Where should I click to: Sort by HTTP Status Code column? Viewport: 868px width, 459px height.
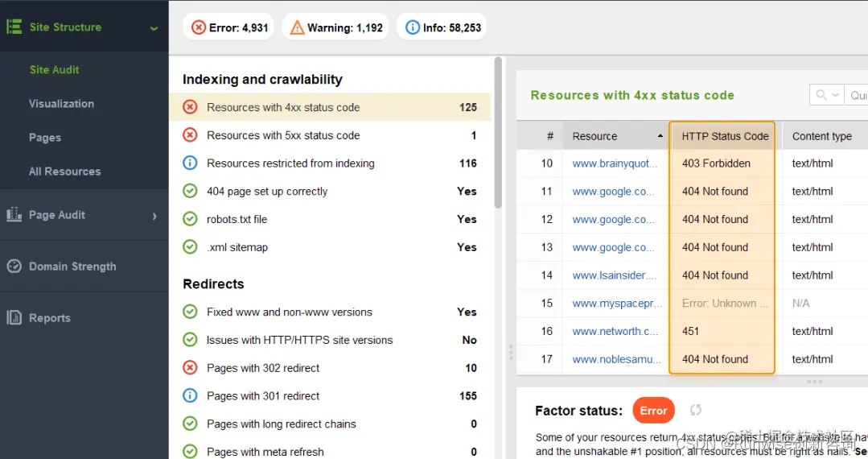coord(725,136)
